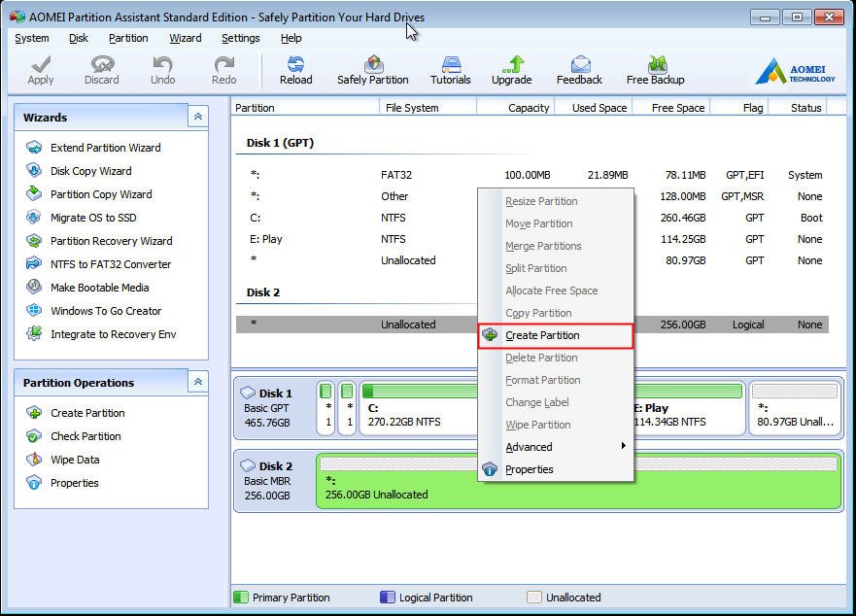Click the Unallocated legend swatch
The width and height of the screenshot is (856, 616).
pos(534,597)
